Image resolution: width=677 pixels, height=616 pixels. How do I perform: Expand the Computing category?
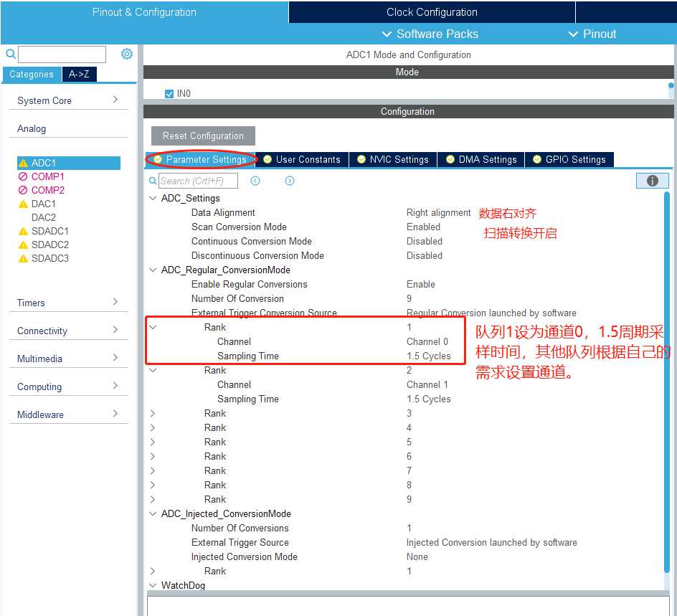(x=115, y=386)
